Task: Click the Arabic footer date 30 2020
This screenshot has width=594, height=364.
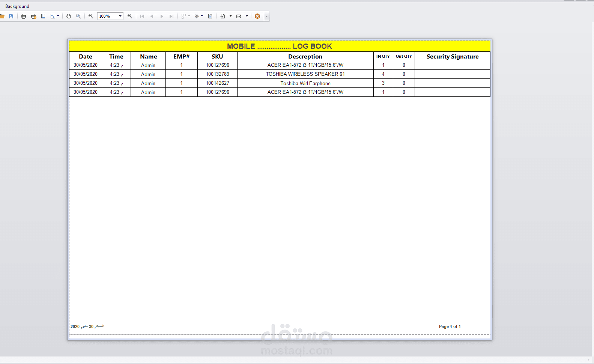Action: (87, 326)
